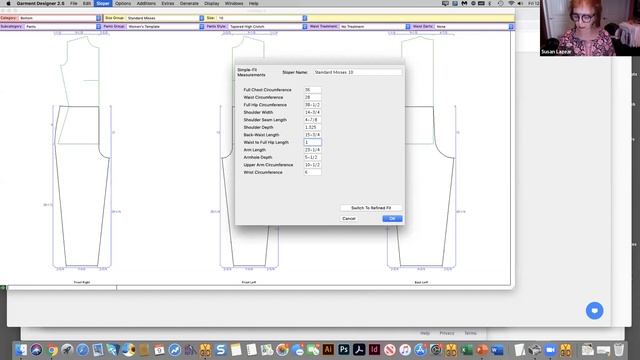Open Microsoft PowerPoint from the dock
The width and height of the screenshot is (640, 360).
[x=482, y=350]
